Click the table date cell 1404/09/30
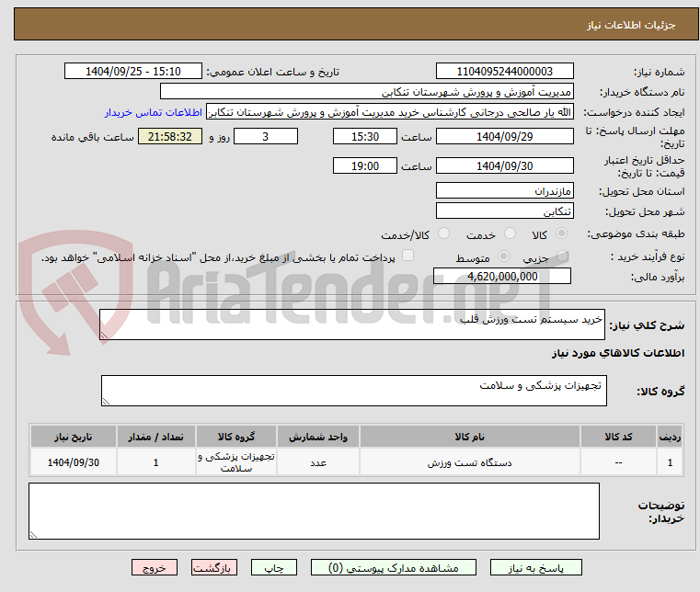Viewport: 700px width, 592px height. point(74,462)
